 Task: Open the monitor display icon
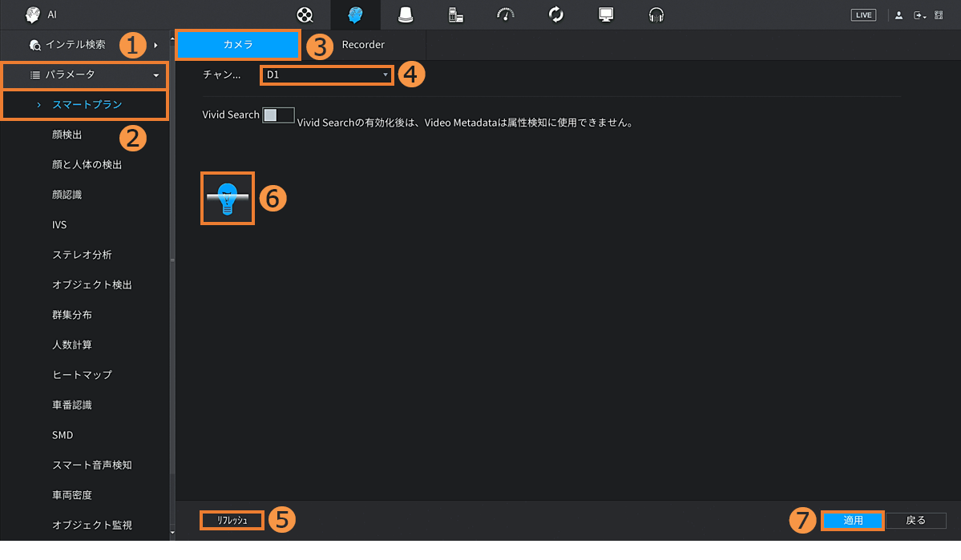tap(606, 15)
